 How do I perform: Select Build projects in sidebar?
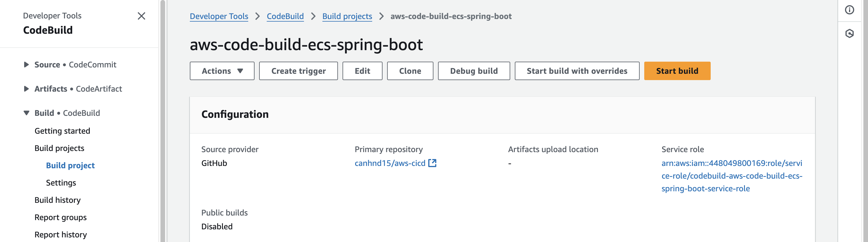(59, 148)
